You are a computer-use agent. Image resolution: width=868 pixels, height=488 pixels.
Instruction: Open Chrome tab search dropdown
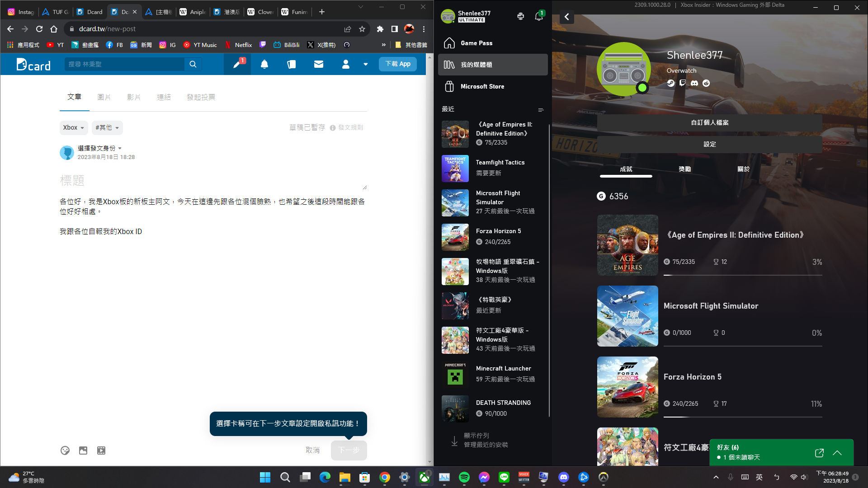pos(361,7)
